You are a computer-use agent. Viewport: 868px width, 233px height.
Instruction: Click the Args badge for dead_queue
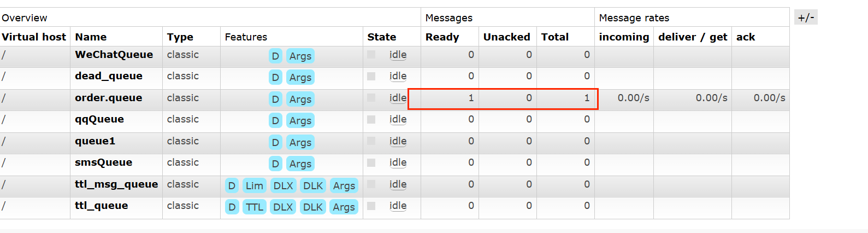tap(300, 78)
